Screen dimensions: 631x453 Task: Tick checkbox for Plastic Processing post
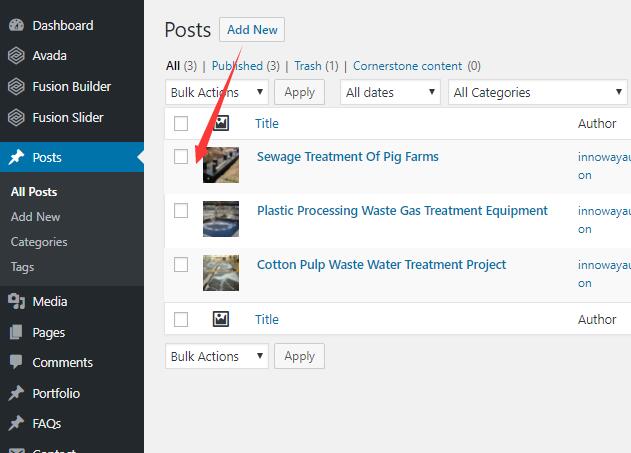tap(181, 210)
